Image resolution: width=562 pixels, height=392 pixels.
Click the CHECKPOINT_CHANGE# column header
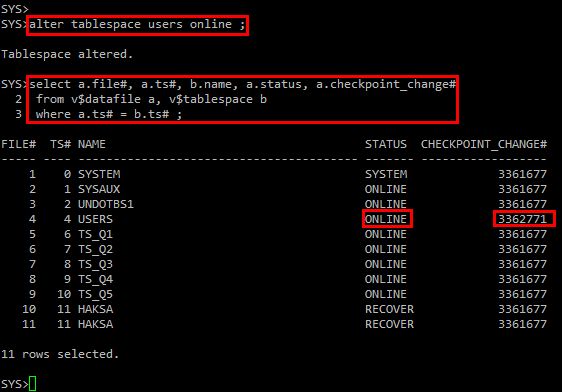point(484,144)
